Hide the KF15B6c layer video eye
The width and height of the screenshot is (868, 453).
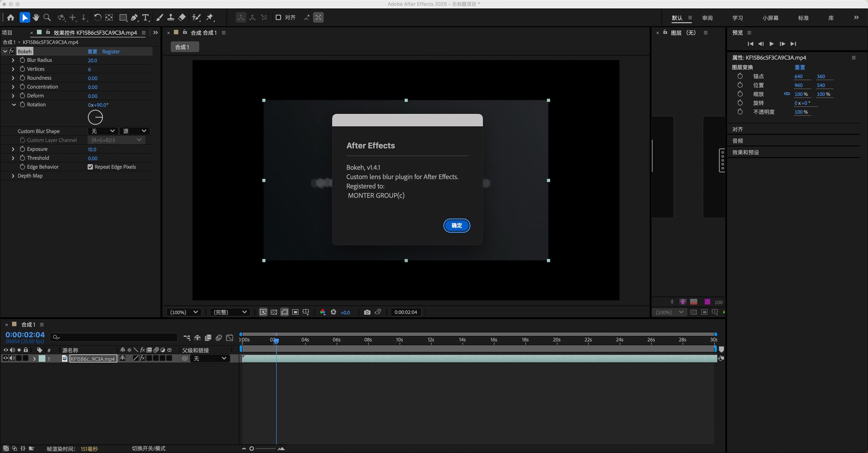tap(6, 358)
